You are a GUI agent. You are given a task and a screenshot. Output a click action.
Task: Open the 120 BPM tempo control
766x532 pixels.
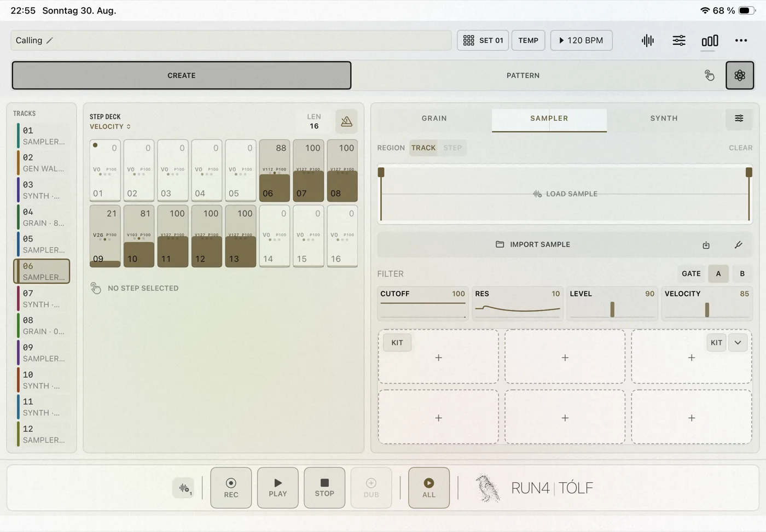[x=581, y=40]
